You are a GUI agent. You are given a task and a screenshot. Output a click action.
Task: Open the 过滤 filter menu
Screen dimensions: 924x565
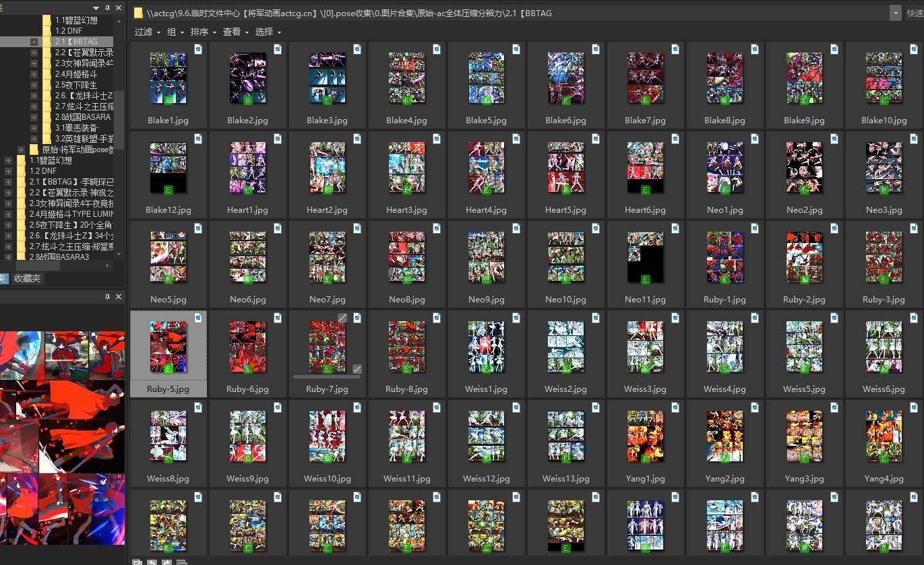point(147,32)
